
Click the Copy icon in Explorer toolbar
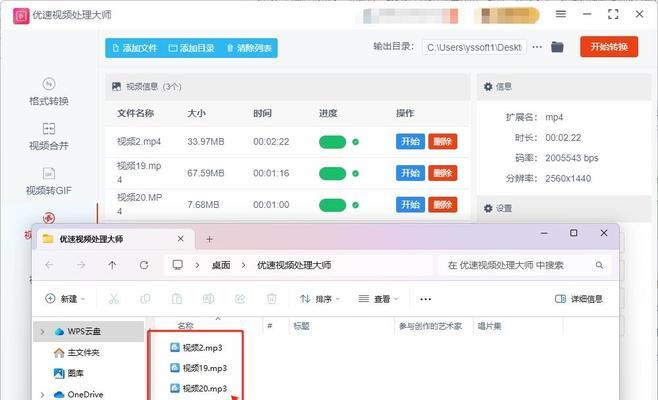[145, 299]
